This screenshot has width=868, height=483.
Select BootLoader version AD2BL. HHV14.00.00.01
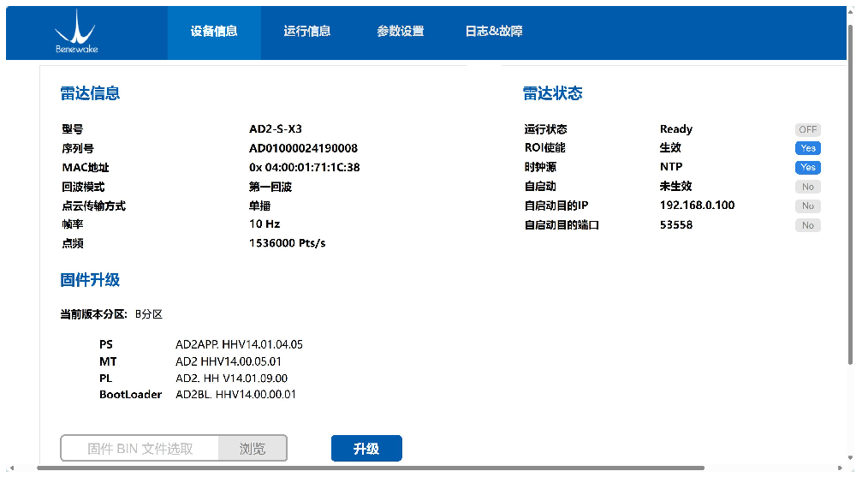[x=235, y=395]
